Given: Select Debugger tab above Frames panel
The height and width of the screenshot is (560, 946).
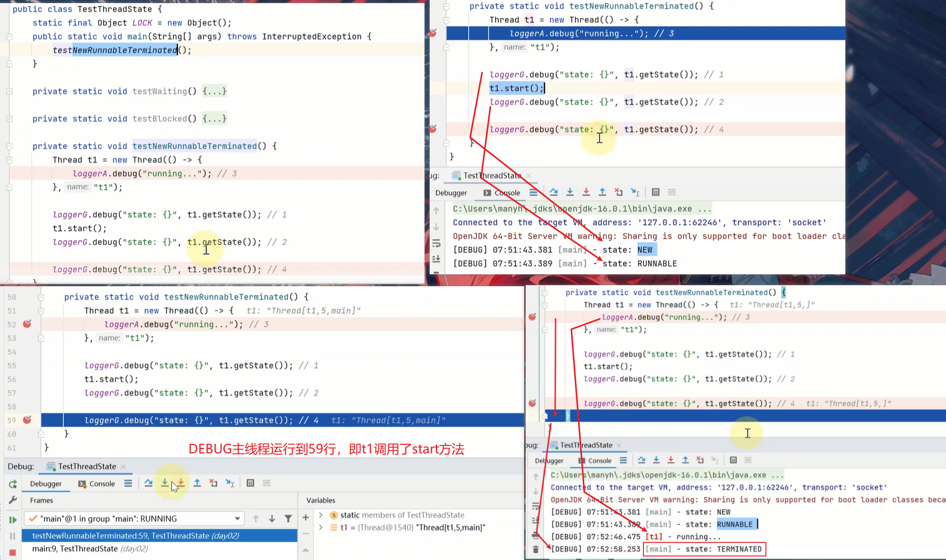Looking at the screenshot, I should pos(46,484).
